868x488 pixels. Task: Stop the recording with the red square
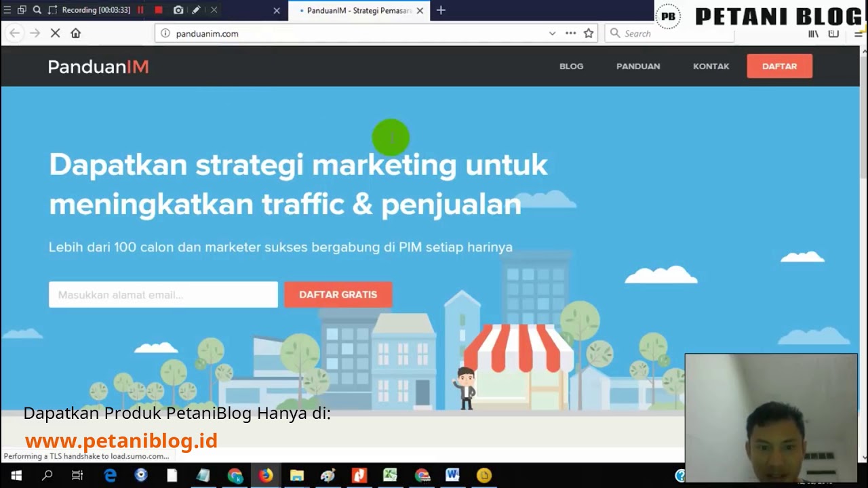pos(159,10)
